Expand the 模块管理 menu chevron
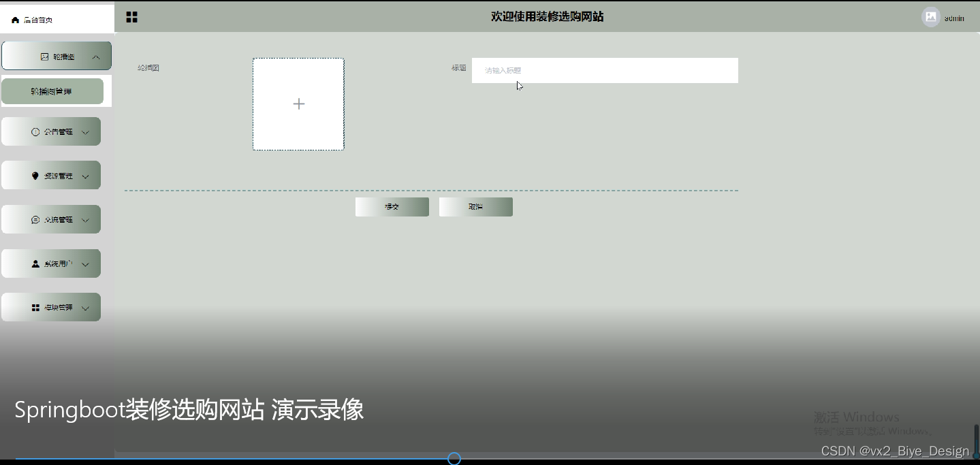 [86, 308]
